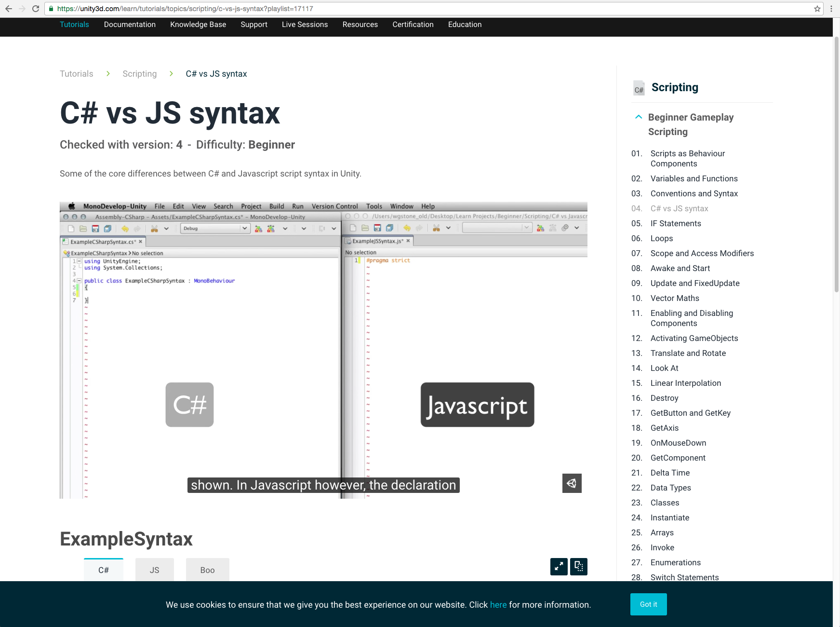Open the Translate and Rotate lesson

pos(688,353)
